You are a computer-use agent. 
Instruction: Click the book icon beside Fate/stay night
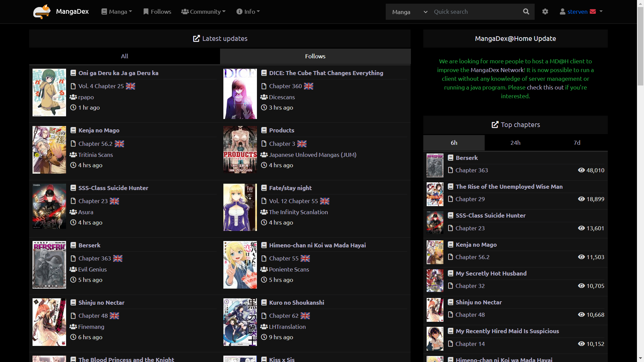pos(264,188)
